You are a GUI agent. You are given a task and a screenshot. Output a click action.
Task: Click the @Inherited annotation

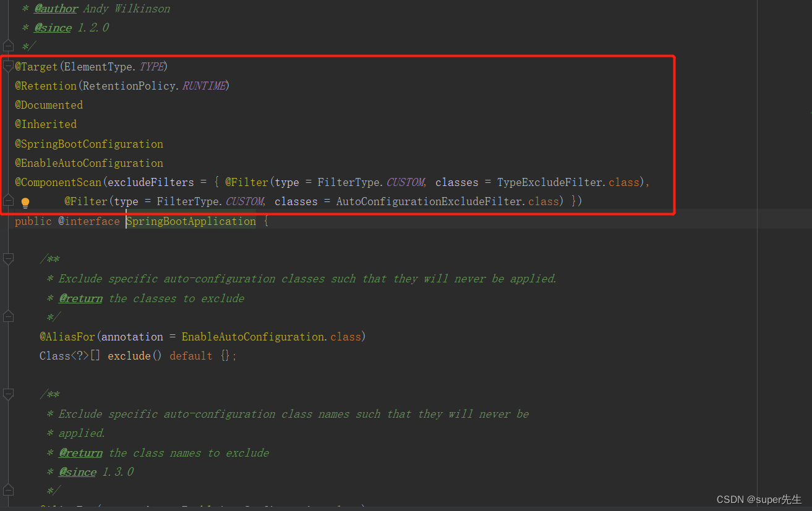[46, 124]
